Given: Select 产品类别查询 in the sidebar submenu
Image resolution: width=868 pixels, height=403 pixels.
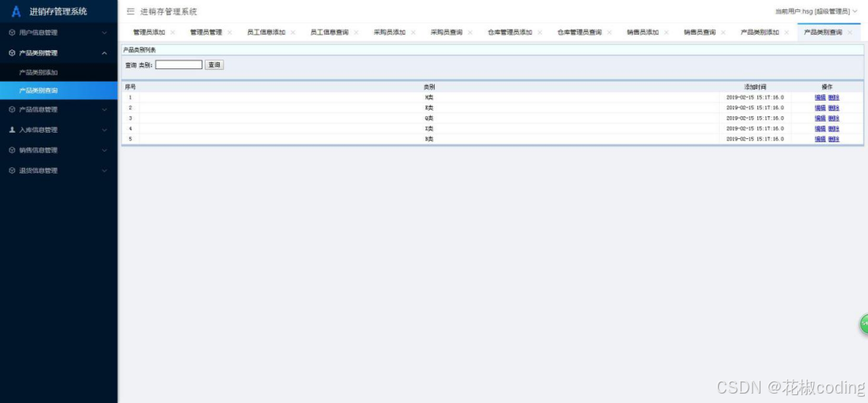Looking at the screenshot, I should [59, 90].
